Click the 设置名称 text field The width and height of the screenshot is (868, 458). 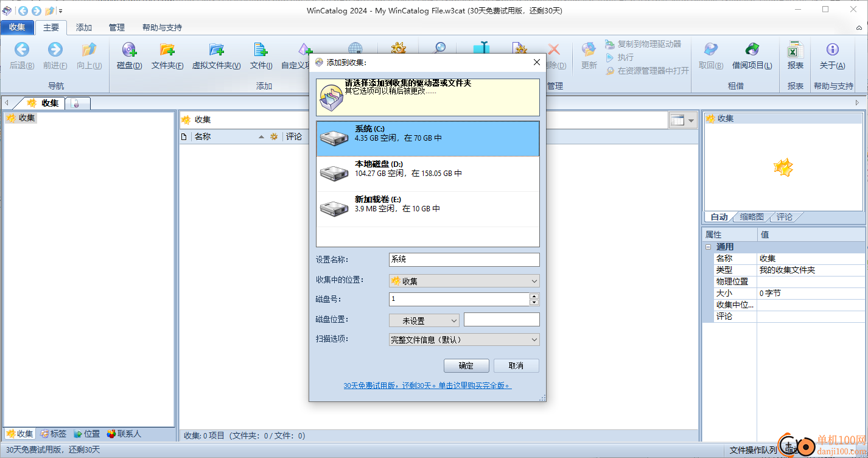[x=464, y=259]
